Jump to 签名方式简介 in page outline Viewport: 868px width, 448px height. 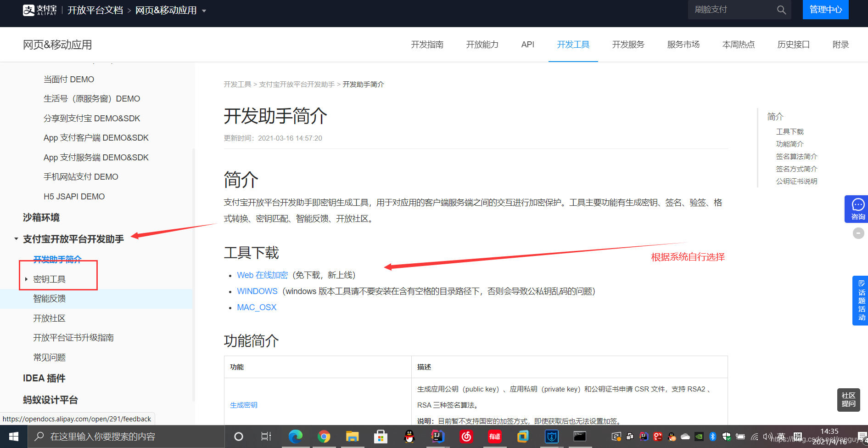(x=797, y=169)
